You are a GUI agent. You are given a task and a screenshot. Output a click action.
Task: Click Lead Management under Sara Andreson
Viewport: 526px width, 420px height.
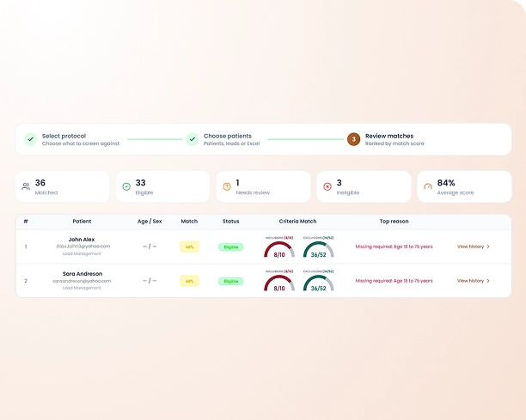point(82,288)
